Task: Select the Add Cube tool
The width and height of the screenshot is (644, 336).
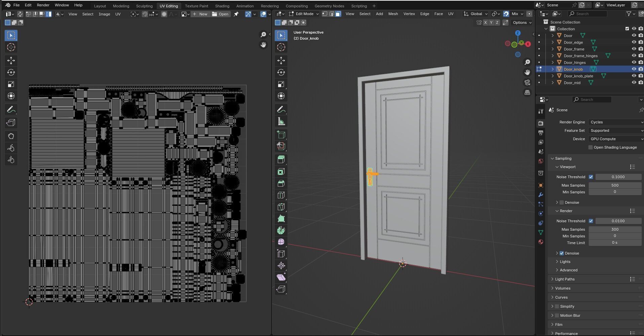Action: 281,135
